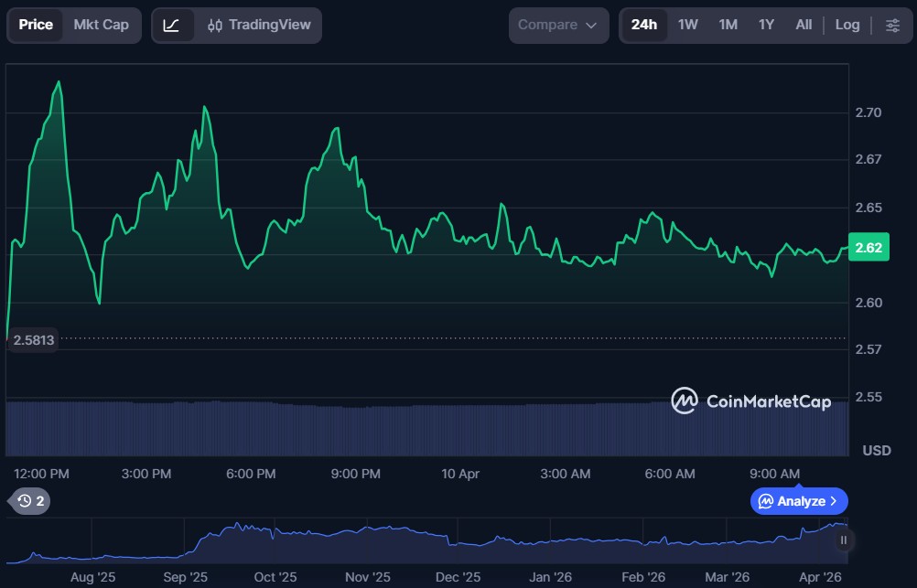Click the history events badge icon
Image resolution: width=917 pixels, height=588 pixels.
[30, 500]
